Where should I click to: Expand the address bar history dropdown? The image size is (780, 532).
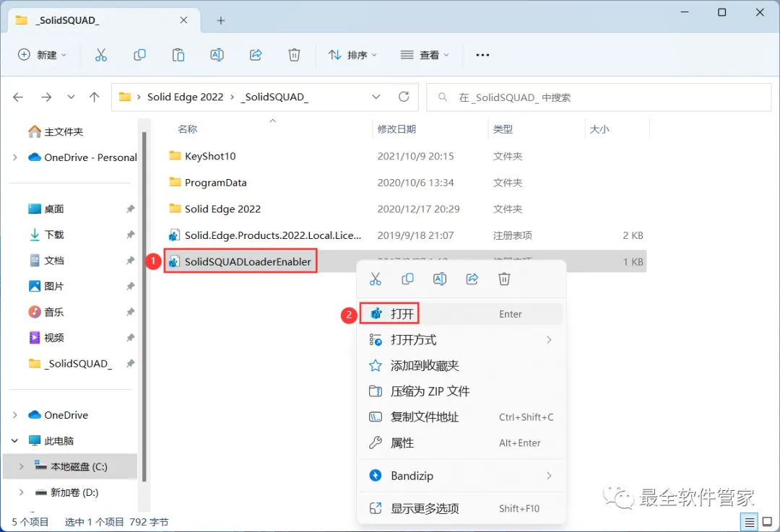pyautogui.click(x=376, y=97)
